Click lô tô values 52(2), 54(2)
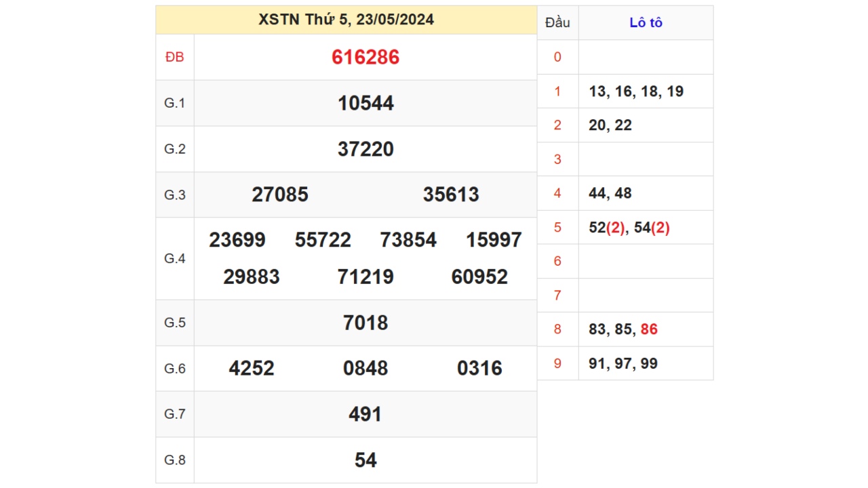Screen dimensions: 868x488 pyautogui.click(x=629, y=228)
